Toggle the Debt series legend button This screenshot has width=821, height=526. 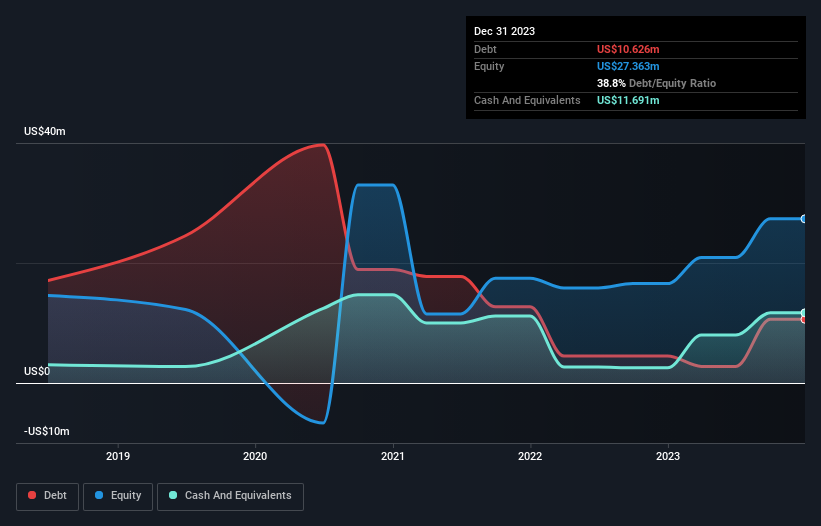pyautogui.click(x=47, y=496)
